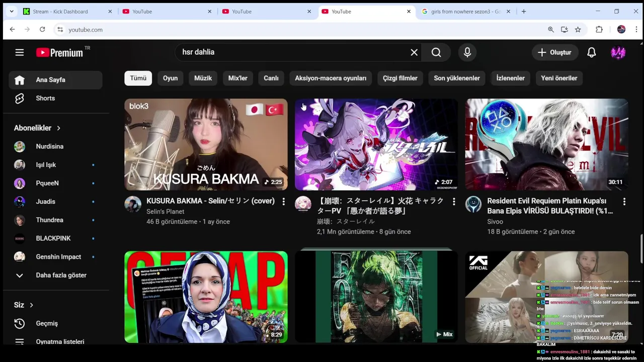Select the Mix'ler filter chip
Screen dimensions: 644x362
pyautogui.click(x=238, y=78)
